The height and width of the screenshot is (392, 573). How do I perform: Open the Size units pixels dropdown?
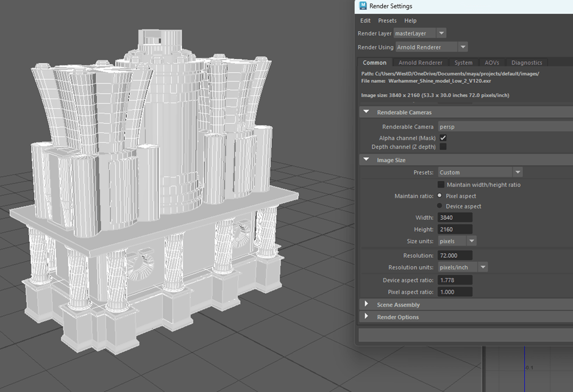point(457,241)
